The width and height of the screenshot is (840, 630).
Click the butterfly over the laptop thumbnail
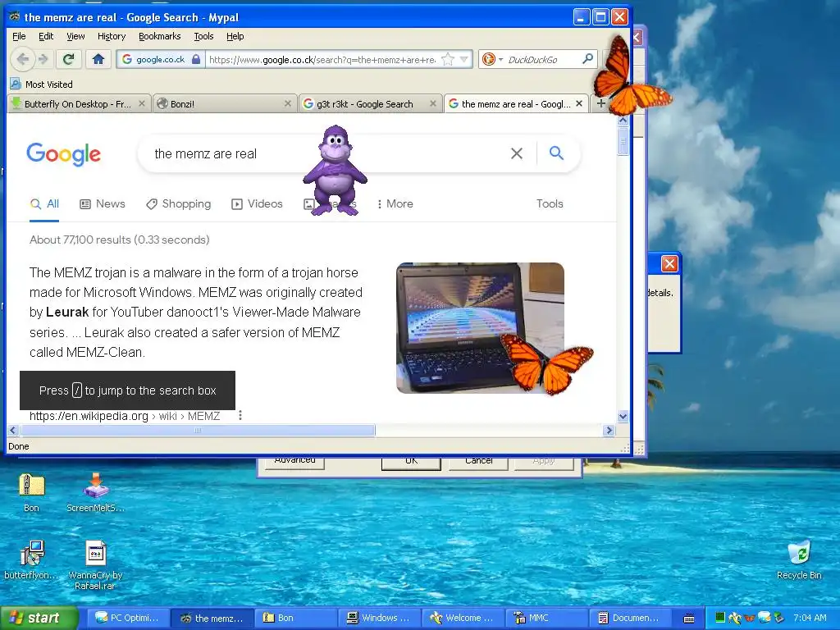pyautogui.click(x=546, y=363)
